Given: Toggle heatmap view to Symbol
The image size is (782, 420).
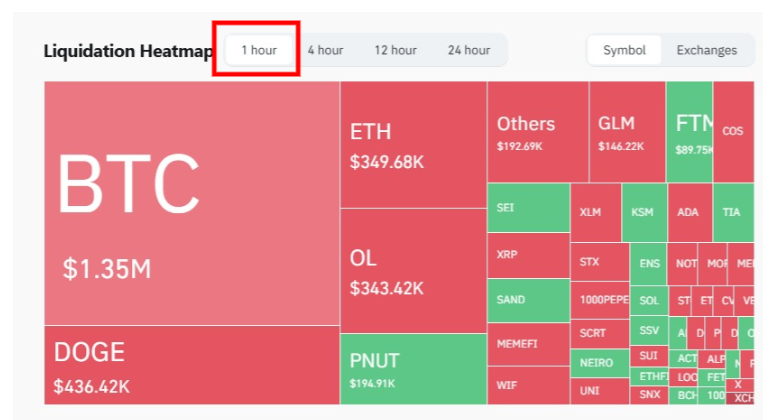Looking at the screenshot, I should pyautogui.click(x=624, y=50).
